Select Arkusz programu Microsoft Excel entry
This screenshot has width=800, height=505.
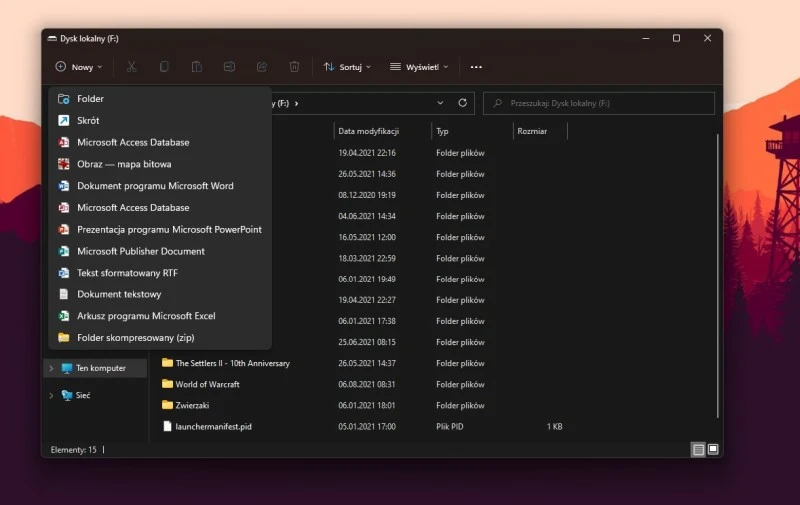point(146,316)
